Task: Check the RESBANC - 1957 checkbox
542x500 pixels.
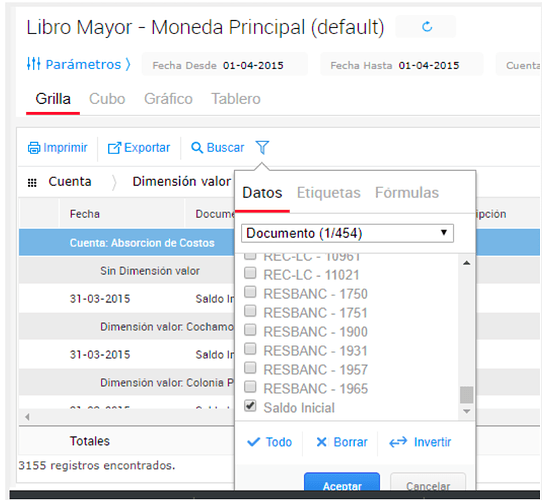Action: tap(250, 368)
